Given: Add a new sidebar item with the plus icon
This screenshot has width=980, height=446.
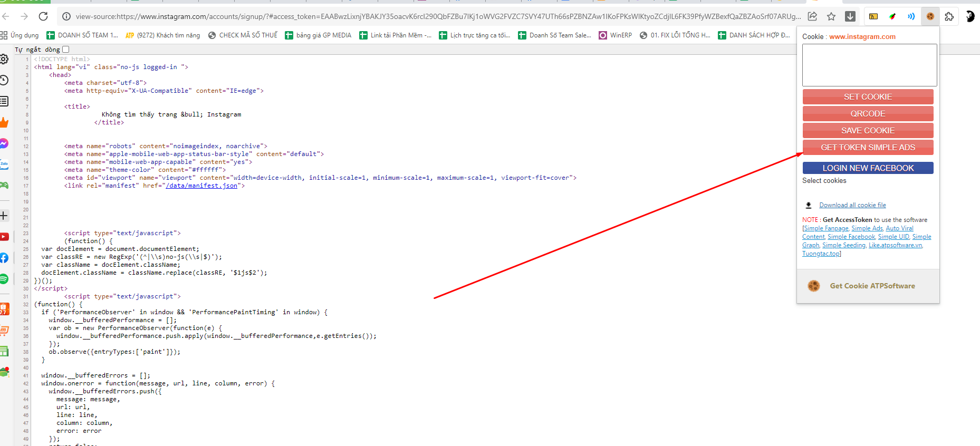Looking at the screenshot, I should 4,216.
